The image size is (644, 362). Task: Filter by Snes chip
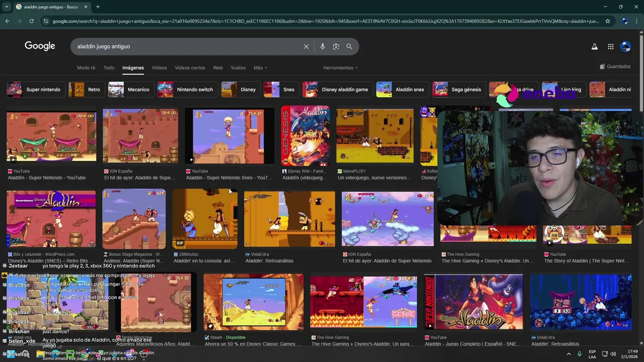point(281,89)
